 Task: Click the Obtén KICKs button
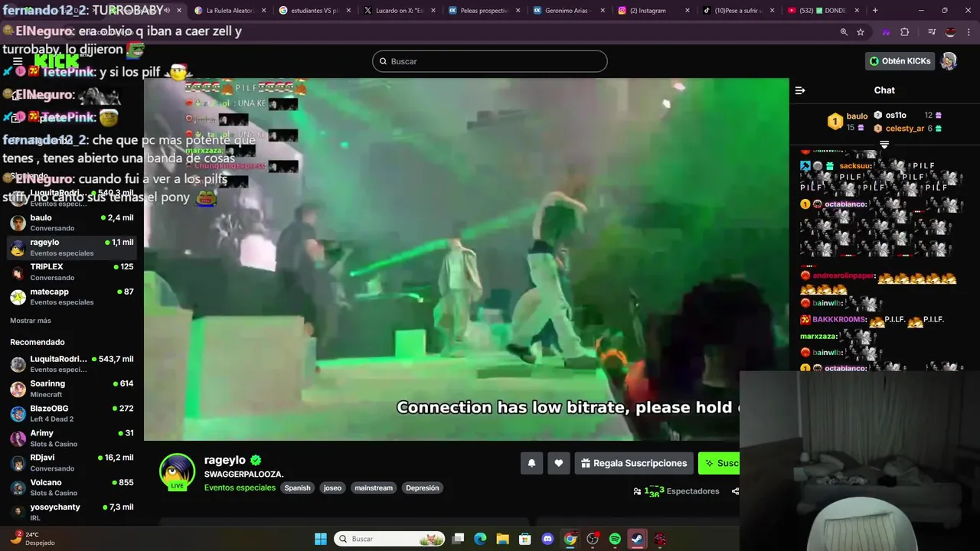point(900,61)
